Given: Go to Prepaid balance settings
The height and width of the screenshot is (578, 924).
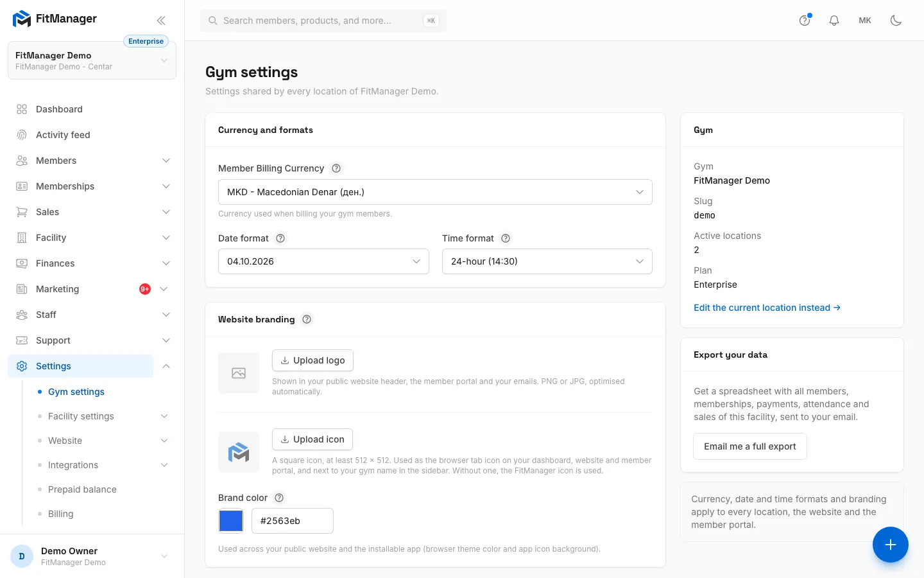Looking at the screenshot, I should 82,489.
